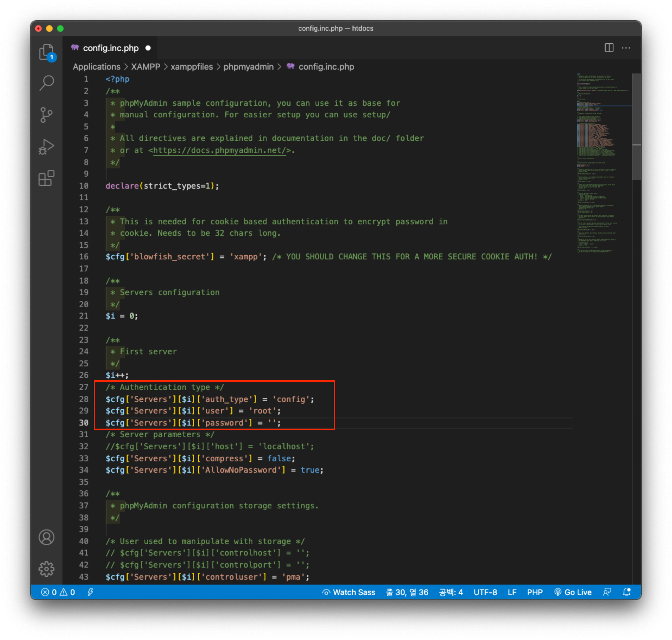Viewport: 672px width, 640px height.
Task: Open Run and Debug view
Action: pos(46,147)
